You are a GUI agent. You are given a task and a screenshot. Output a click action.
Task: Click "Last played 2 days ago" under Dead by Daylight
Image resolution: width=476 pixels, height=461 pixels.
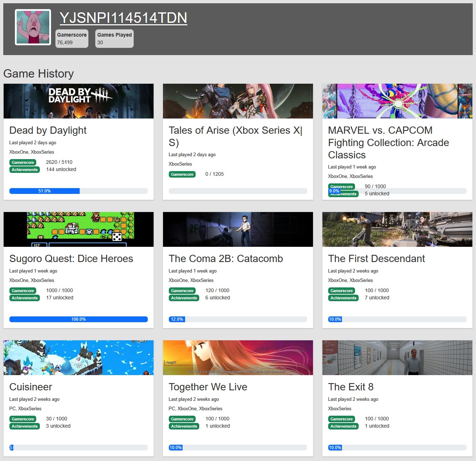click(33, 143)
